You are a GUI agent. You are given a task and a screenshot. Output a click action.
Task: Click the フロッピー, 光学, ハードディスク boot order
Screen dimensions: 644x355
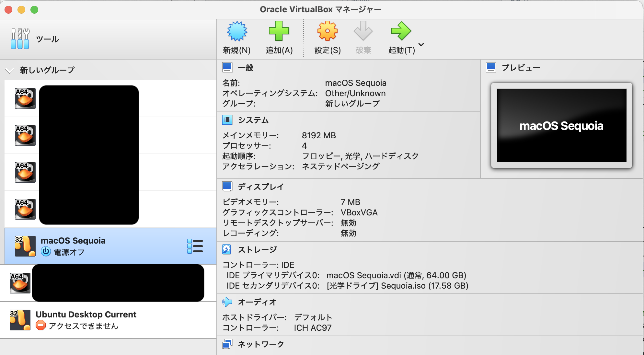360,156
